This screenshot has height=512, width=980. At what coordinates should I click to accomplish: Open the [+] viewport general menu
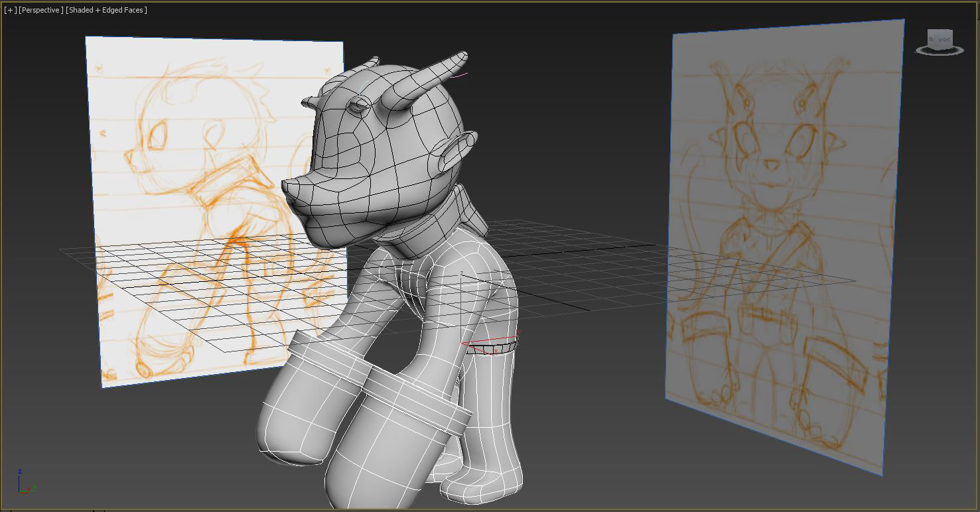coord(10,10)
